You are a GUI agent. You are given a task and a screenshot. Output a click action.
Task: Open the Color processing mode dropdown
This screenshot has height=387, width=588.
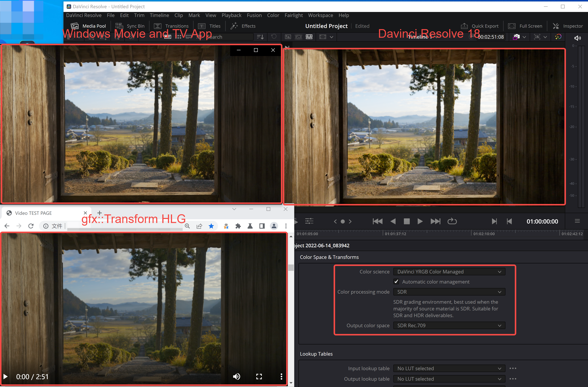click(x=449, y=292)
